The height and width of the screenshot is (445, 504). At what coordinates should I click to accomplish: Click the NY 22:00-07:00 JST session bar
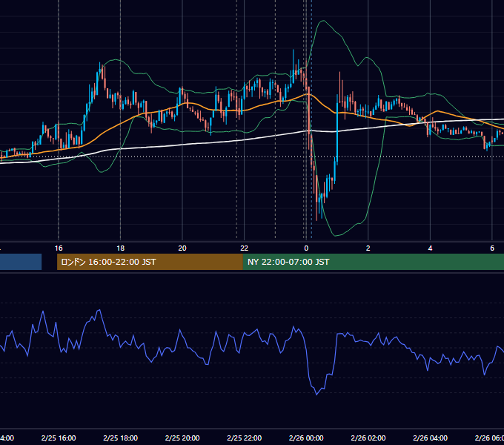coord(373,262)
